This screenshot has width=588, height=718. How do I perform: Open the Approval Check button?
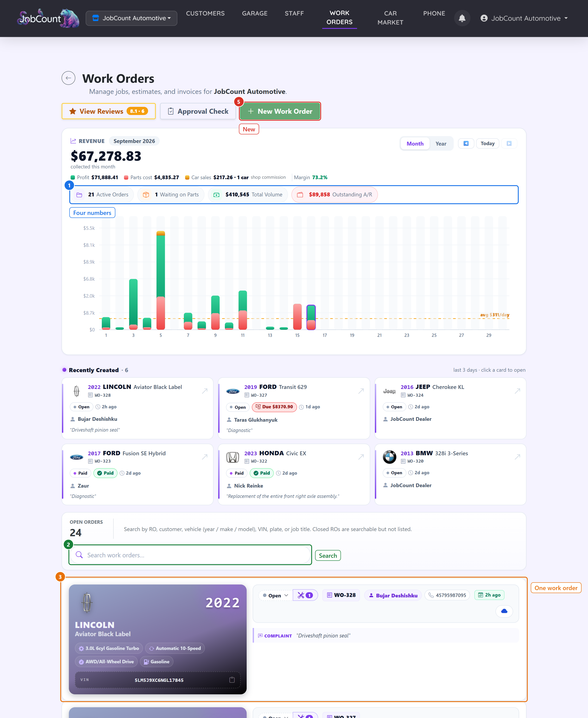point(198,111)
